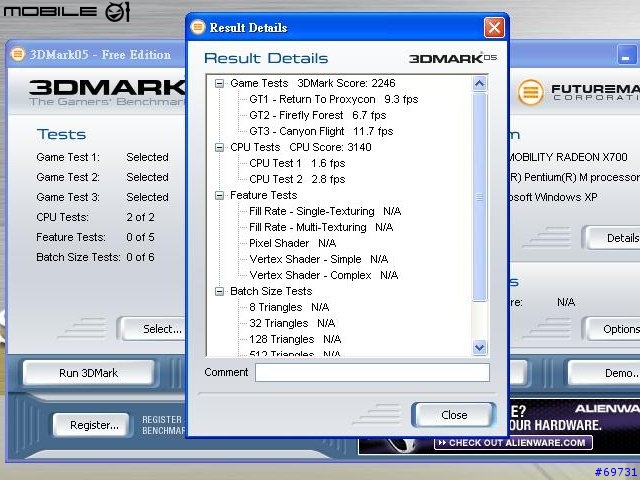
Task: Minimize the 3DMark05 main window
Action: [x=626, y=55]
